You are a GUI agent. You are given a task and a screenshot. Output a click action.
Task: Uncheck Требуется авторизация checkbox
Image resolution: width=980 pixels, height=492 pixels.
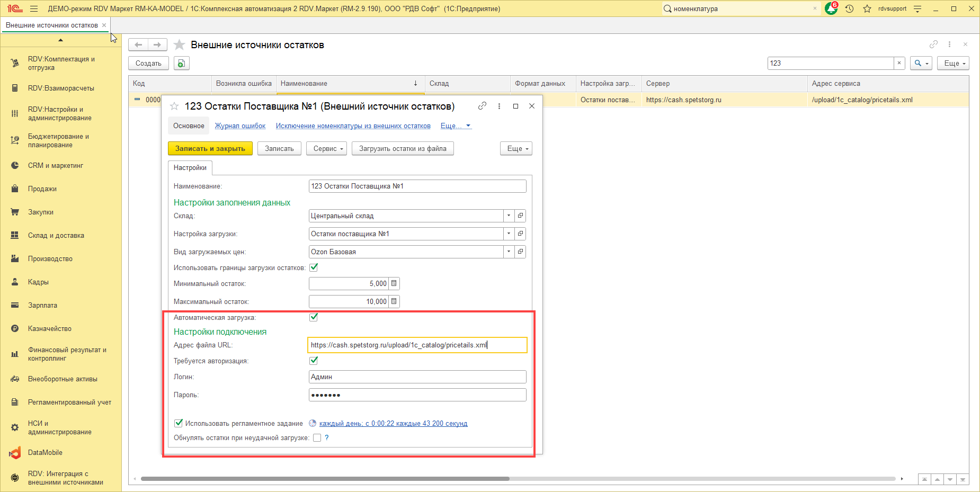point(314,361)
